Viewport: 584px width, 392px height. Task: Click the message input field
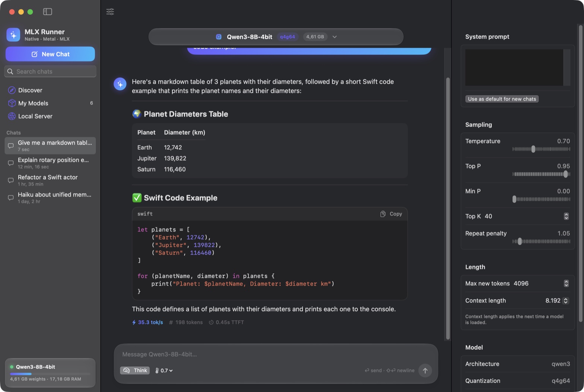(x=276, y=354)
